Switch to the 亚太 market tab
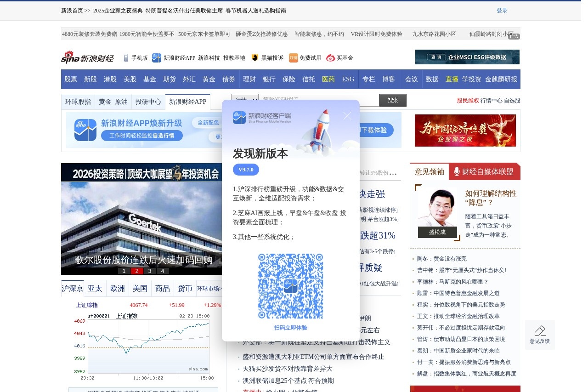The width and height of the screenshot is (588, 392). [x=95, y=289]
